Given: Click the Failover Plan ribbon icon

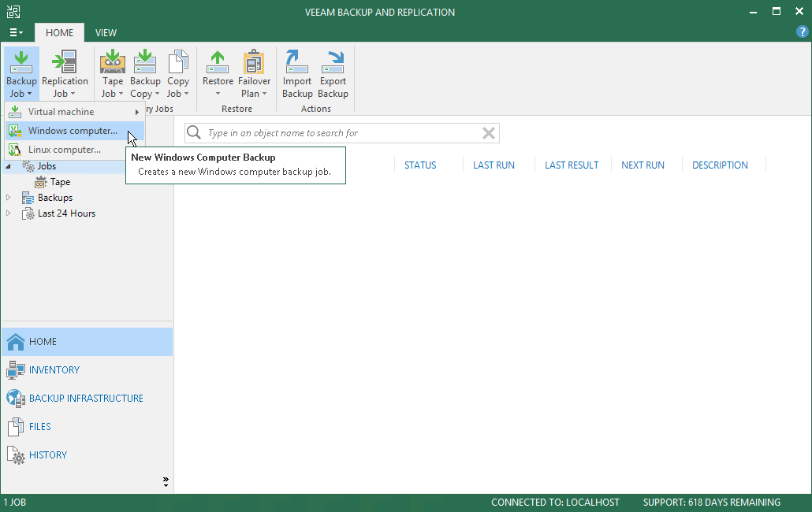Looking at the screenshot, I should [254, 62].
